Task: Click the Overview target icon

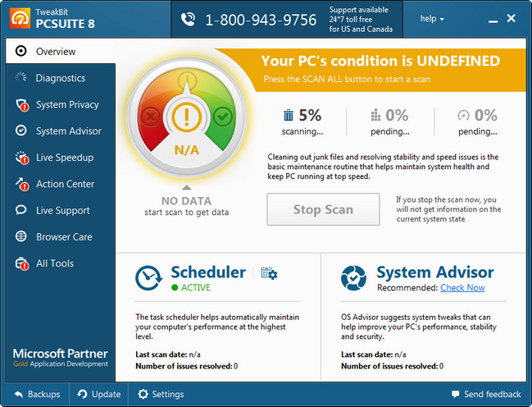Action: 21,51
